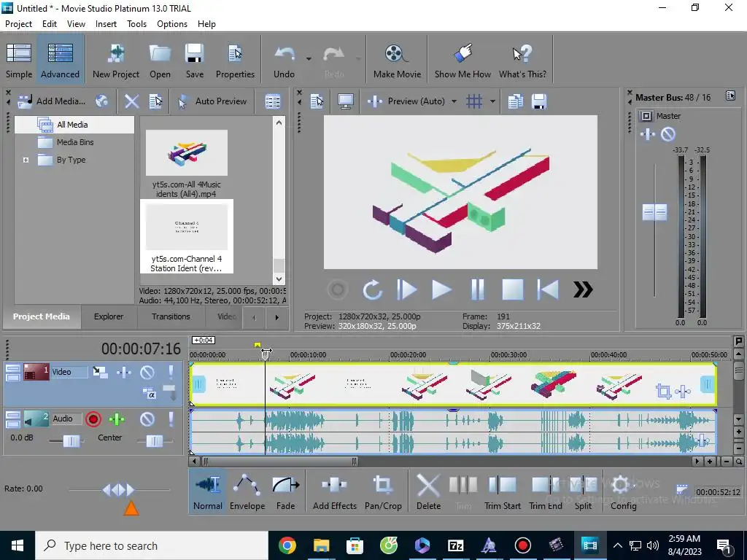This screenshot has width=747, height=560.
Task: Switch to the Transitions tab
Action: 171,316
